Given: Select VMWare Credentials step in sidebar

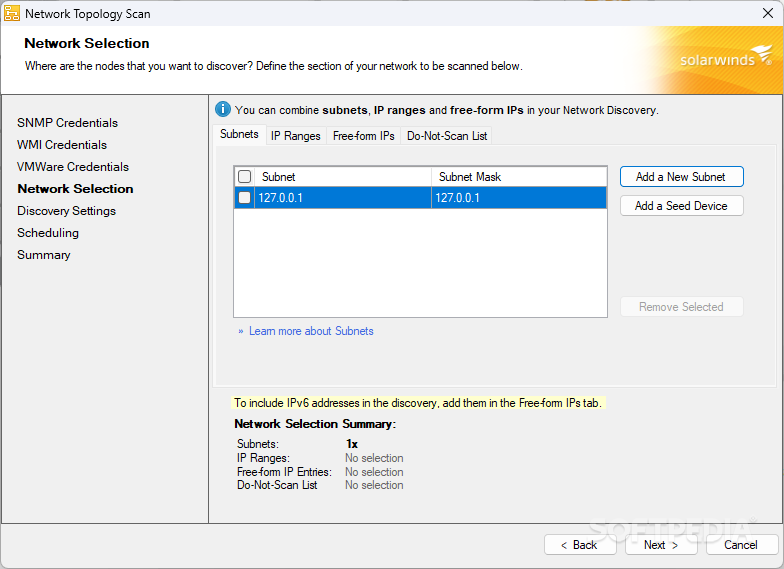Looking at the screenshot, I should (x=73, y=166).
